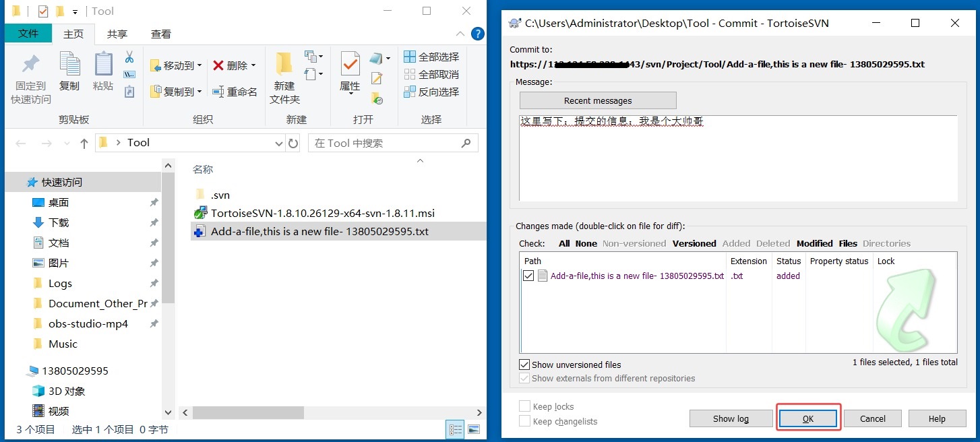Click the red X 删除 icon
980x442 pixels.
tap(218, 65)
